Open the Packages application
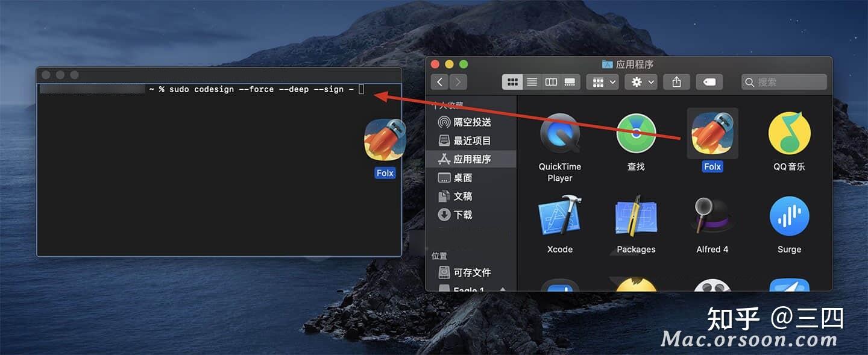Screen dimensions: 868x355 [635, 216]
